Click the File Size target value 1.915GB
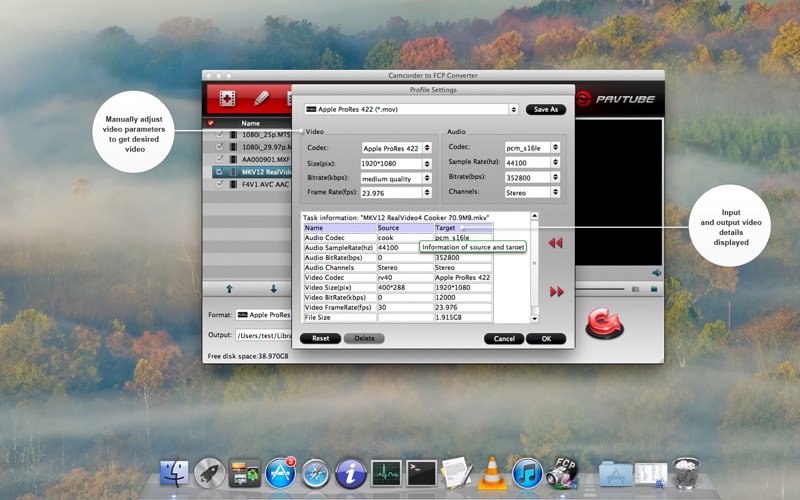This screenshot has height=500, width=800. pyautogui.click(x=463, y=317)
